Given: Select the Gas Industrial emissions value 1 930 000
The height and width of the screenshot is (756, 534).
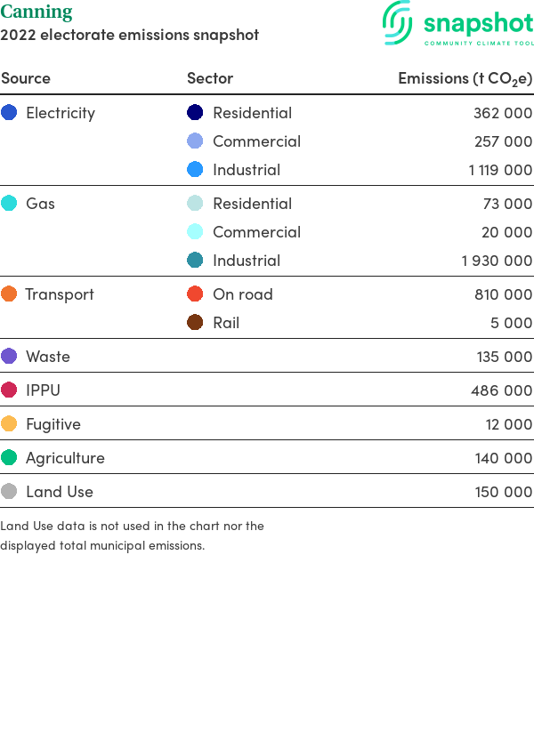Looking at the screenshot, I should click(x=497, y=261).
